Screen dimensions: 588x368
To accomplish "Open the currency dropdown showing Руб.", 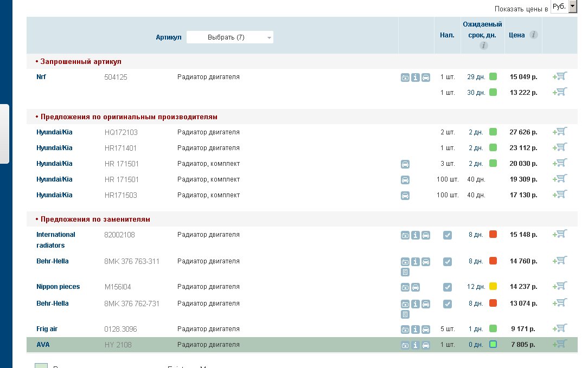I will (x=564, y=7).
